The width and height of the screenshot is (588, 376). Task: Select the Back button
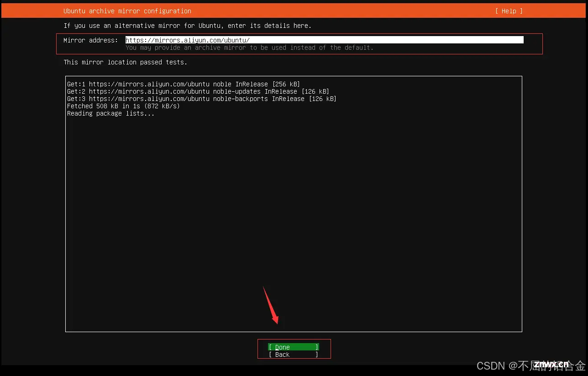pos(293,355)
